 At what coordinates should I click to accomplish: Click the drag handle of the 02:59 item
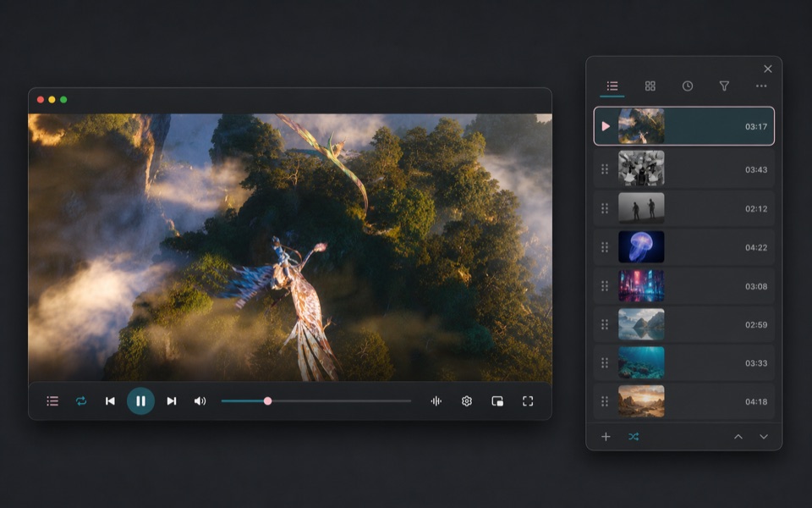click(604, 324)
